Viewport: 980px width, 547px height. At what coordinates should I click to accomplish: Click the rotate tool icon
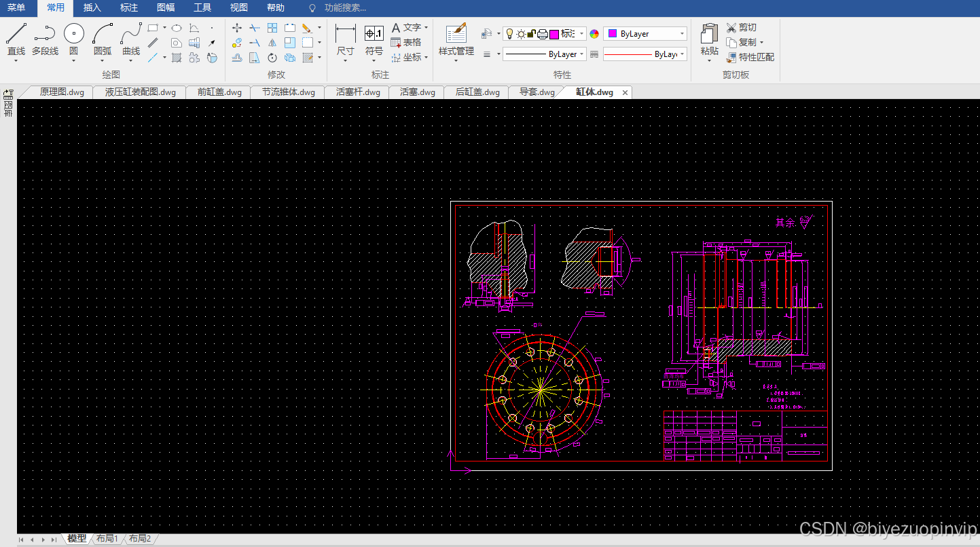coord(272,58)
